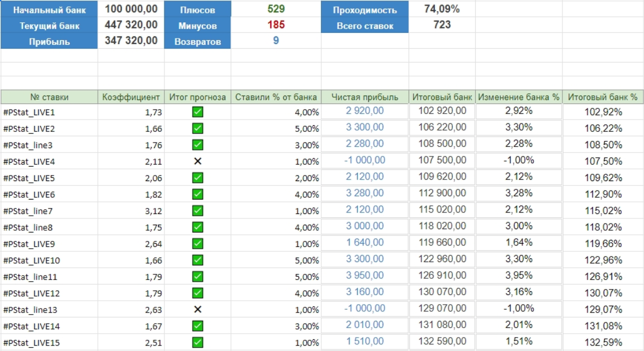
Task: Toggle the result checkbox in #PStat_line11 row
Action: (197, 277)
